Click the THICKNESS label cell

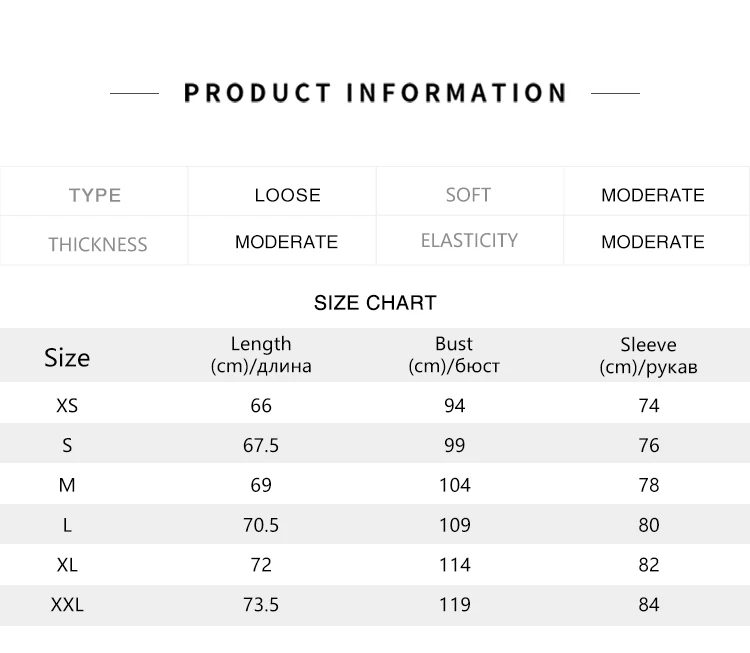97,244
